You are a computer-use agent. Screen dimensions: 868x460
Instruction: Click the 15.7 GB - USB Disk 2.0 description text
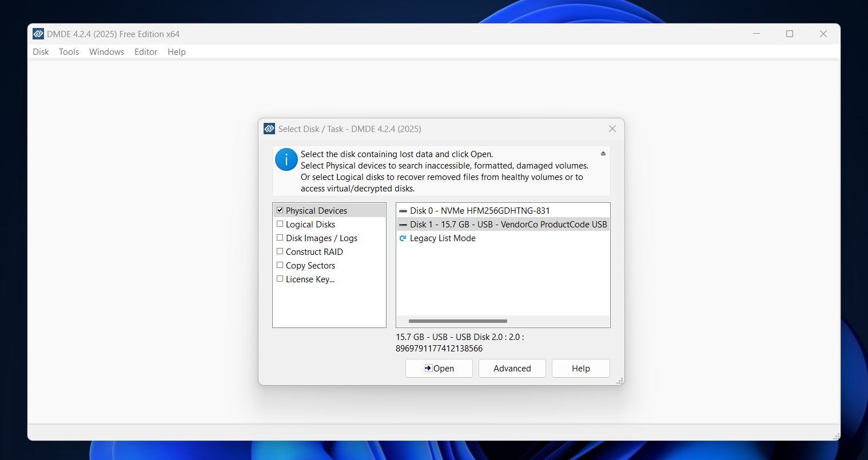click(460, 342)
